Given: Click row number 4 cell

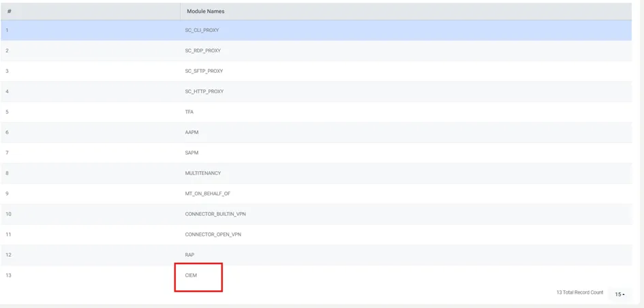Looking at the screenshot, I should pos(91,91).
